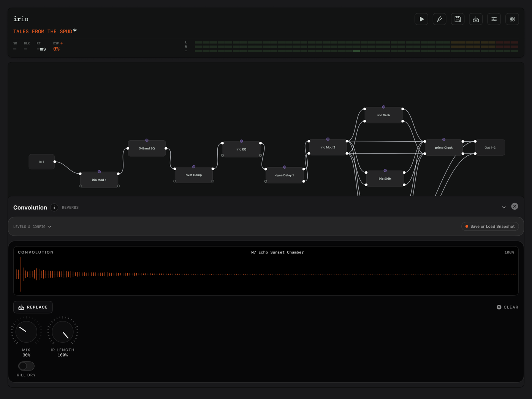
Task: Click the Mix knob
Action: coord(26,332)
